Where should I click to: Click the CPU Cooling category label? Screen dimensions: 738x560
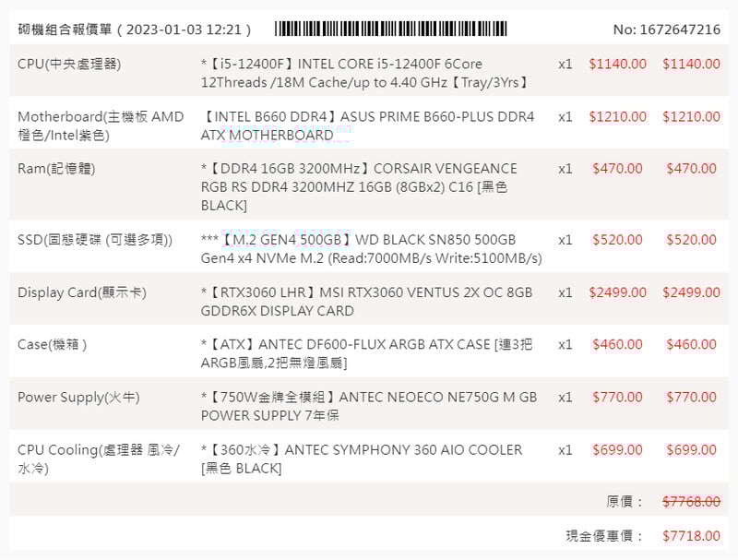click(x=99, y=459)
